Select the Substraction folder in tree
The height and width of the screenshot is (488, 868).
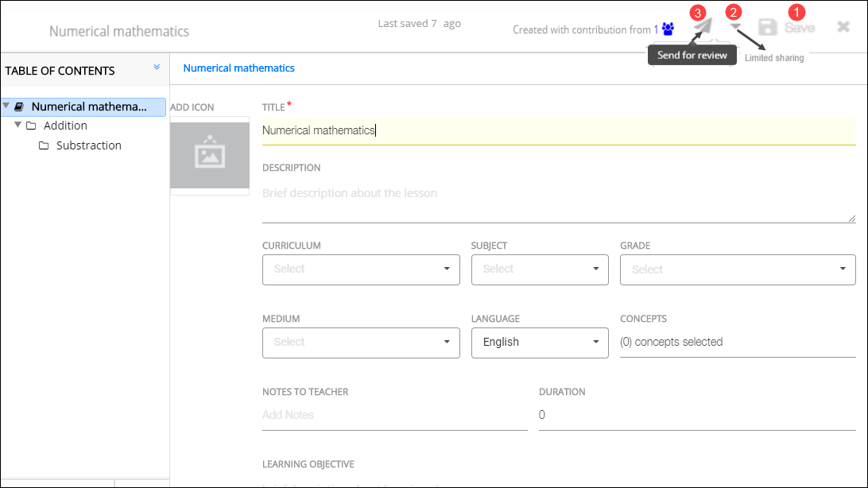[x=88, y=145]
